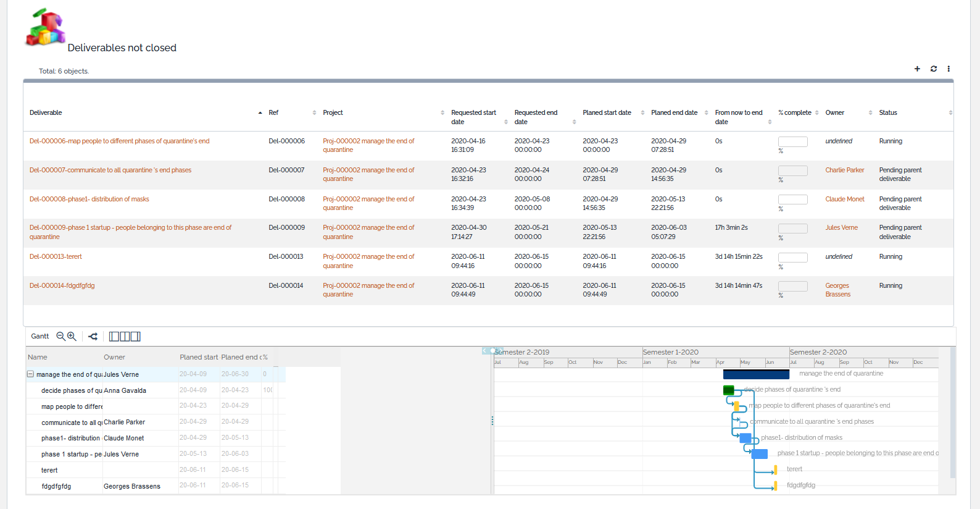Click the Del-000006 percent complete bar
The width and height of the screenshot is (980, 509).
[792, 142]
